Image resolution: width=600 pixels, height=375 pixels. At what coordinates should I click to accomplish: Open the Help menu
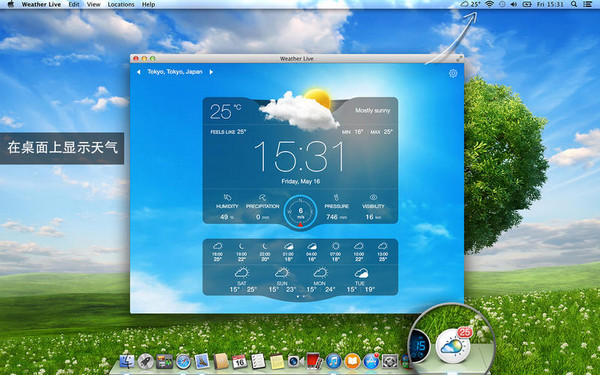(148, 5)
